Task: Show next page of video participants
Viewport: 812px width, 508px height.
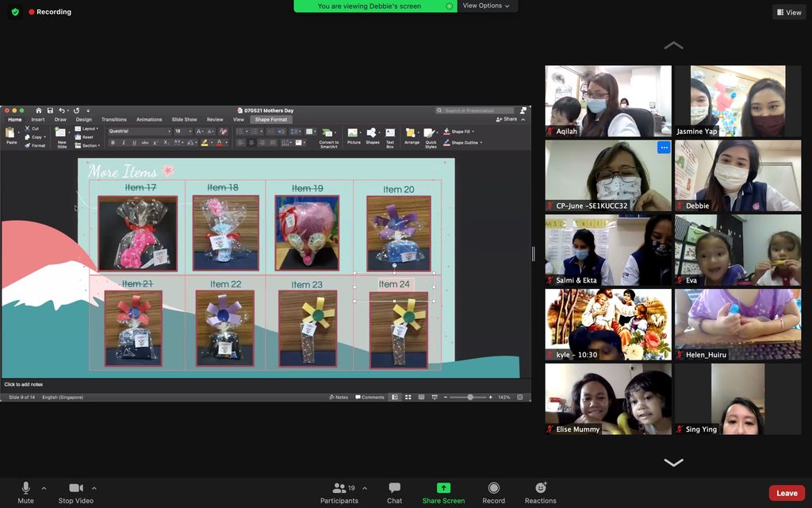Action: [x=673, y=462]
